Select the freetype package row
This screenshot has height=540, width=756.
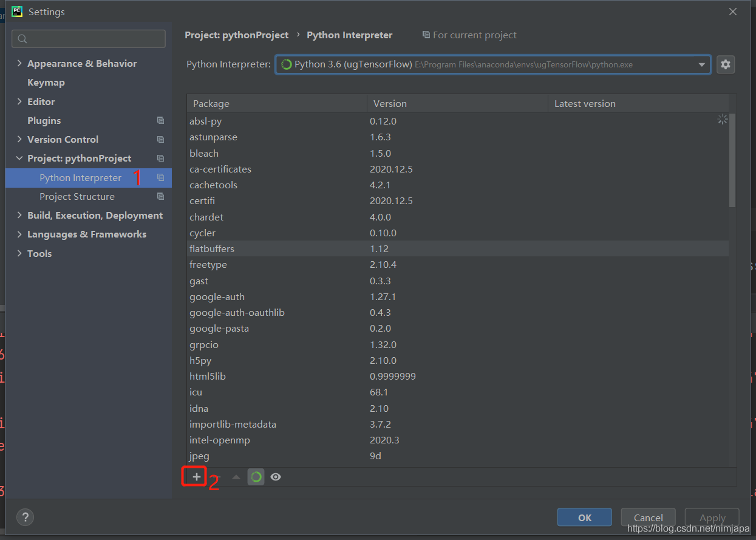(458, 265)
